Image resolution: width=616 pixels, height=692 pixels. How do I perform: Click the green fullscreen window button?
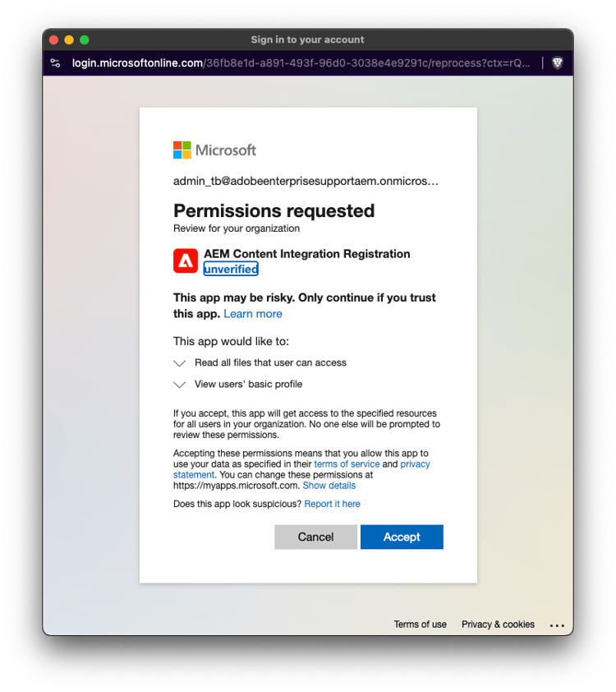tap(85, 39)
